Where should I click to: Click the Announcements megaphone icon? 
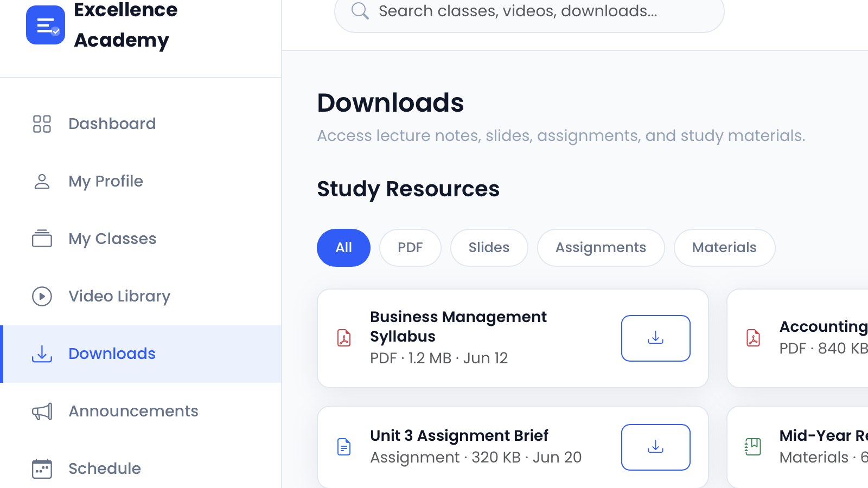[x=42, y=411]
